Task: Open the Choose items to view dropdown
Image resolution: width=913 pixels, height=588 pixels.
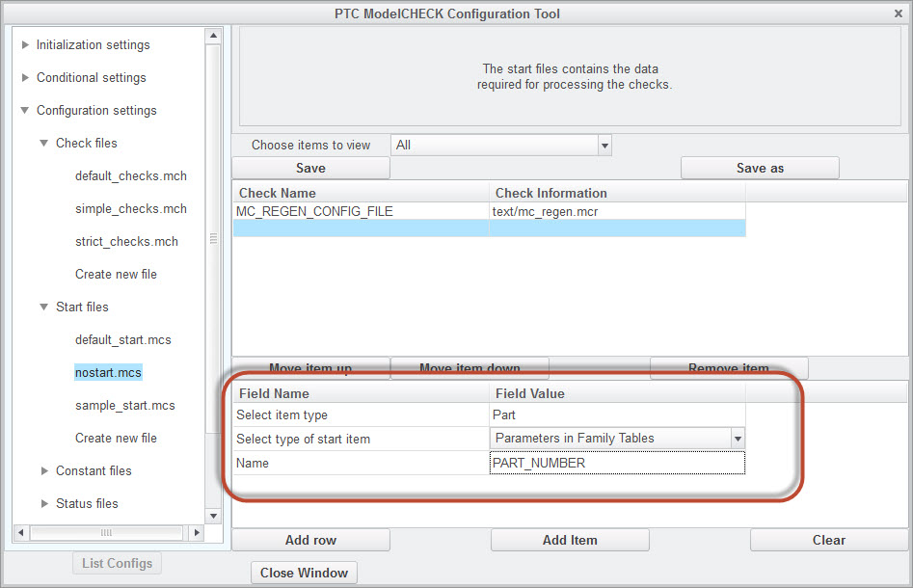Action: (x=605, y=145)
